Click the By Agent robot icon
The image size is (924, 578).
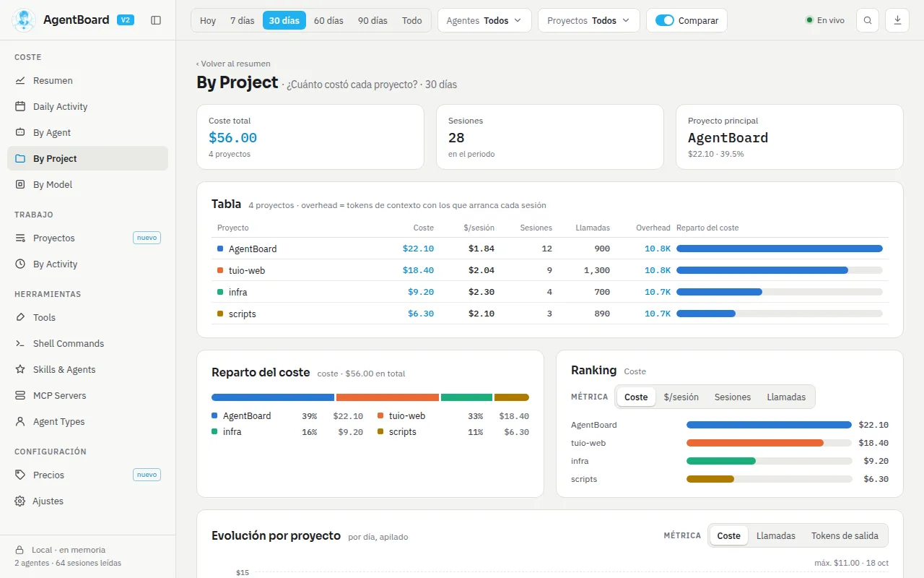(20, 133)
